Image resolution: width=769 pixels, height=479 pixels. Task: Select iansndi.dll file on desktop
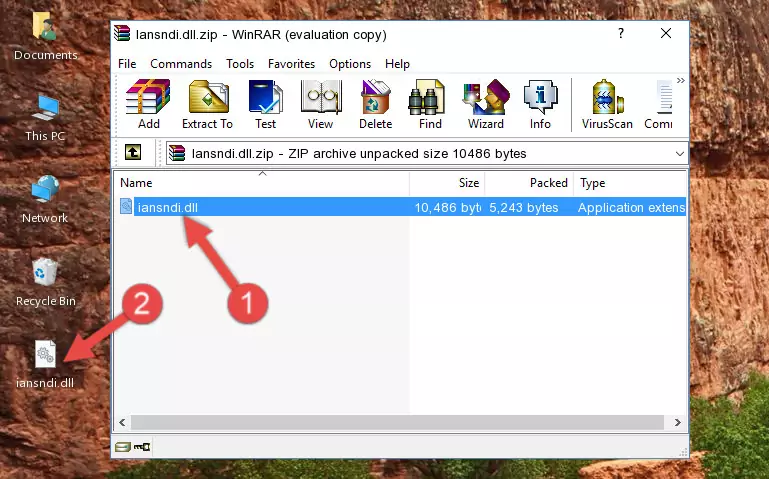[45, 365]
